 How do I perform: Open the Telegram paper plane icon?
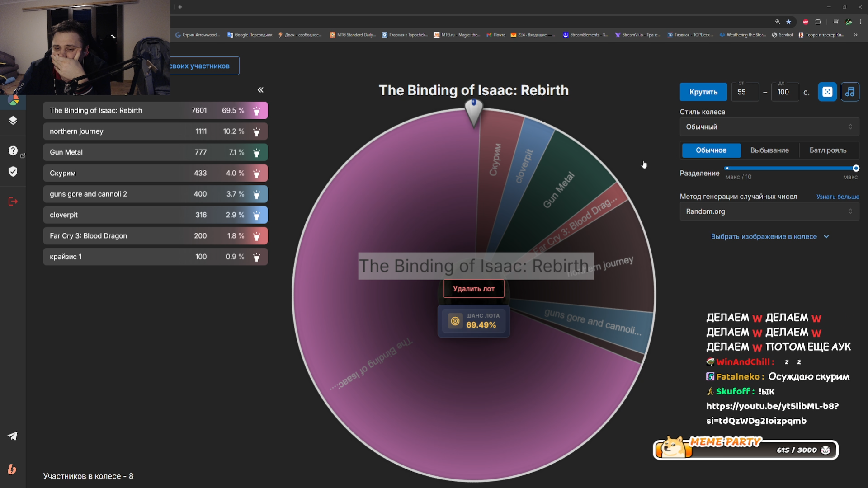click(x=13, y=436)
